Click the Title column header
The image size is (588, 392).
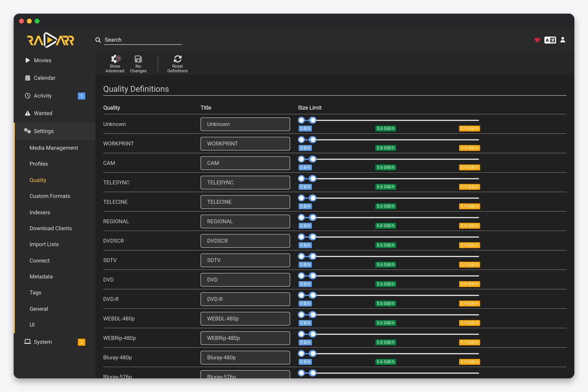206,108
